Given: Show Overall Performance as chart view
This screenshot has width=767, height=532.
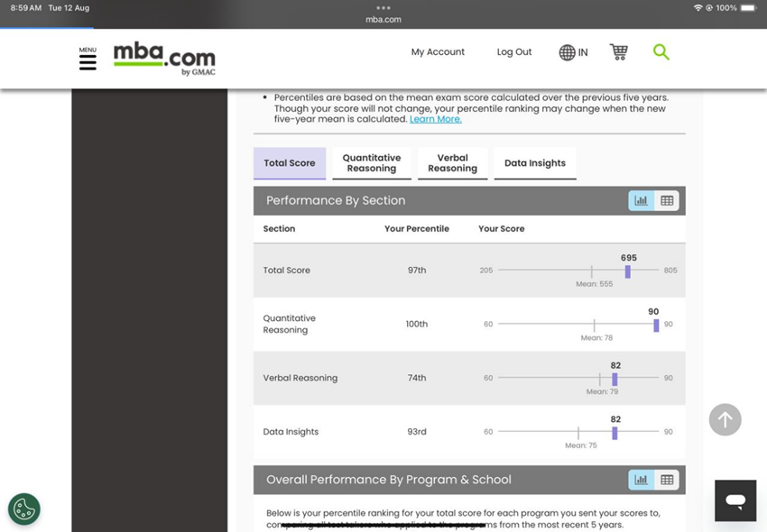Looking at the screenshot, I should (x=641, y=480).
